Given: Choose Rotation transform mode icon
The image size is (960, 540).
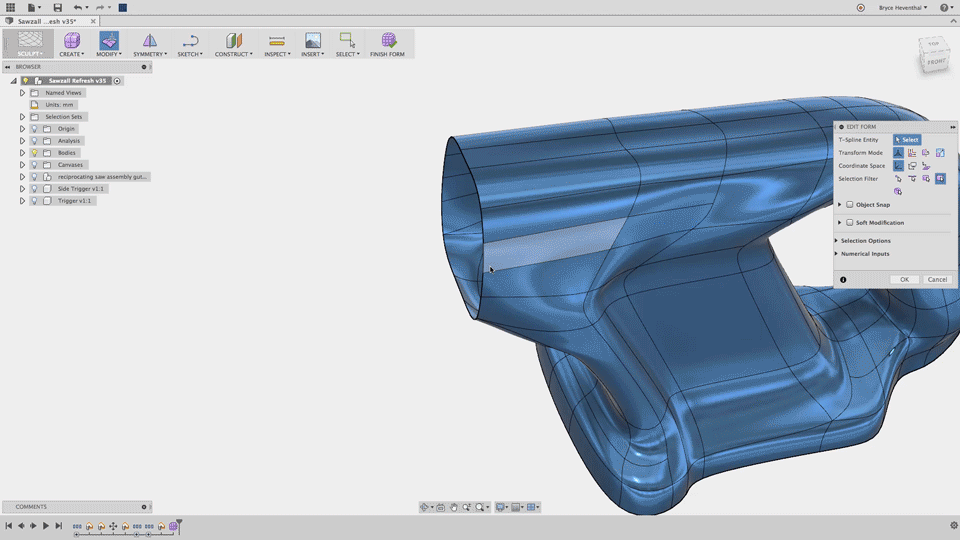Looking at the screenshot, I should (926, 152).
